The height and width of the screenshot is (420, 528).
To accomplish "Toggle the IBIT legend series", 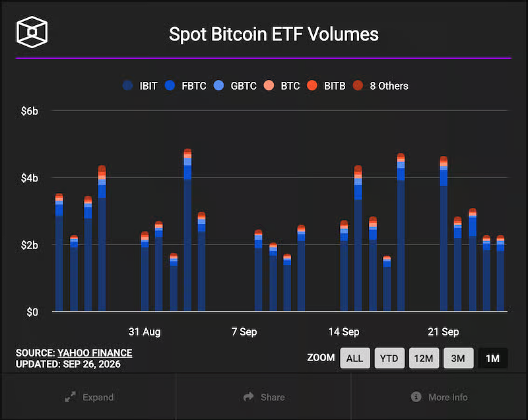I will (140, 86).
